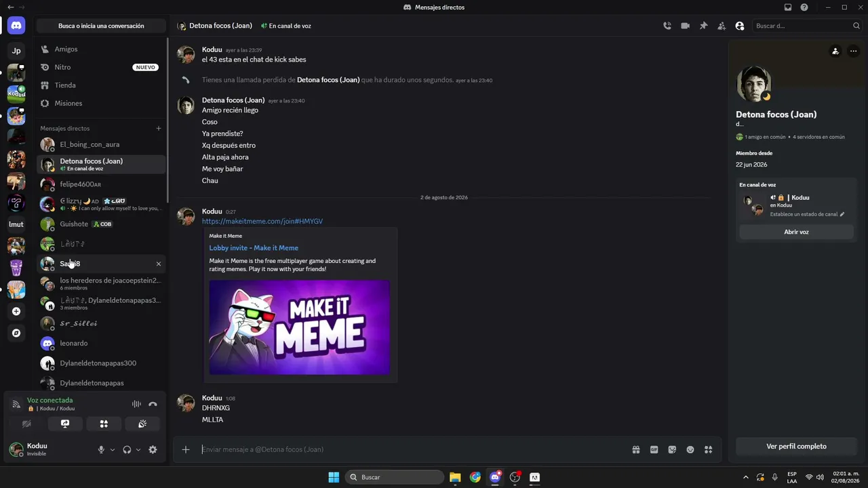Open the Misiones page
The height and width of the screenshot is (488, 868).
point(101,103)
